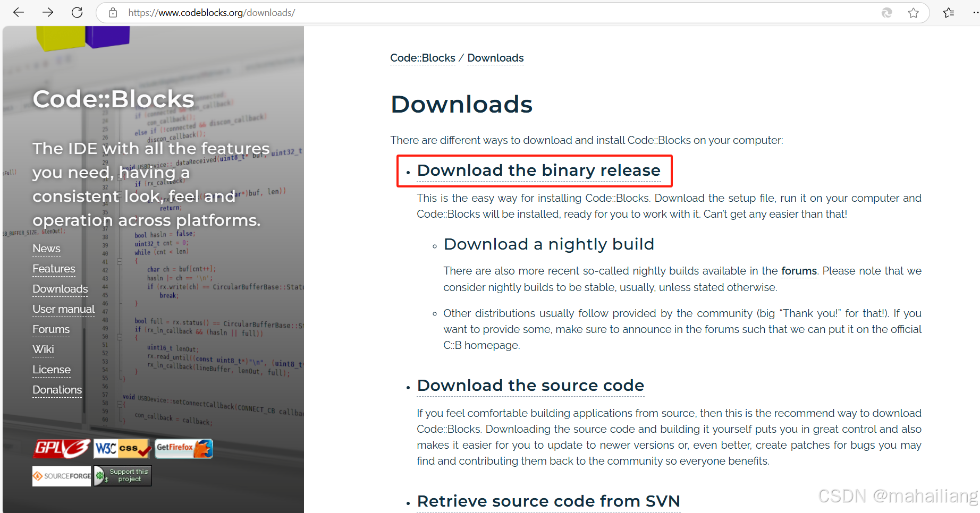Viewport: 980px width, 513px height.
Task: Open User manual in sidebar
Action: pyautogui.click(x=63, y=309)
